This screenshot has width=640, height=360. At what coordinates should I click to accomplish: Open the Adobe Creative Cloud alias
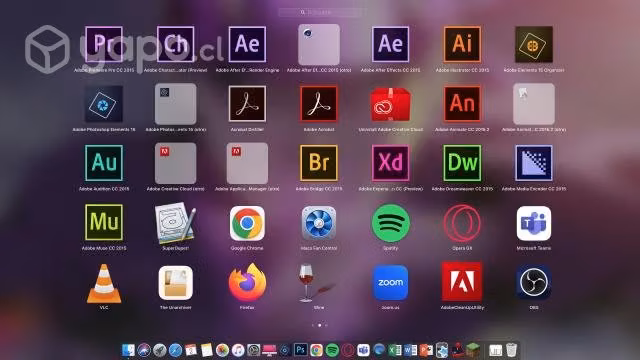176,163
